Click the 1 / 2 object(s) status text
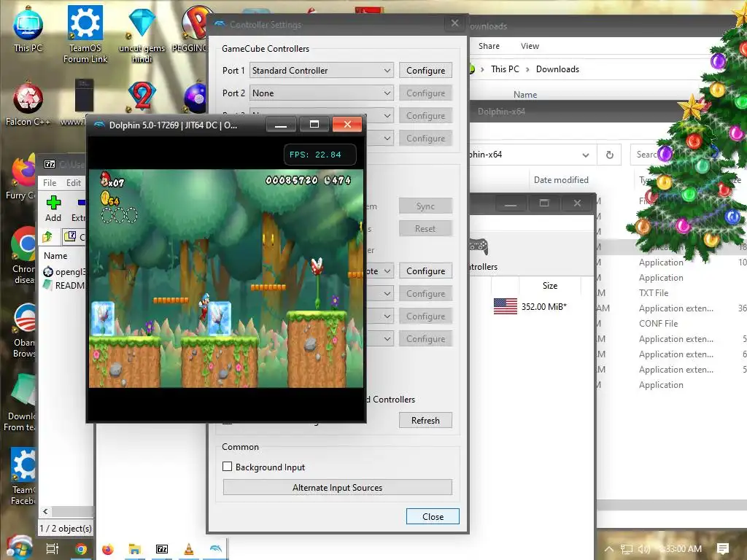747x560 pixels. [66, 529]
